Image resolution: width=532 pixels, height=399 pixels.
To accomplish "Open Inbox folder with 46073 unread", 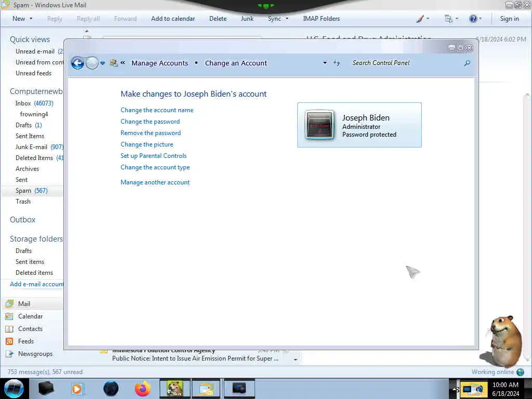I will tap(34, 103).
